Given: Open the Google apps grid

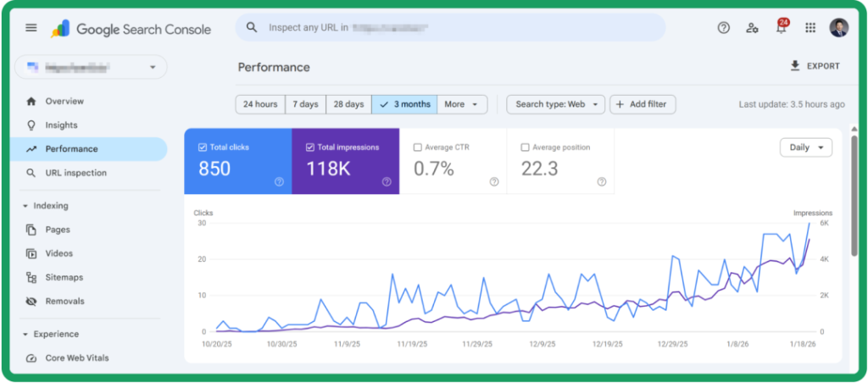Looking at the screenshot, I should 810,28.
